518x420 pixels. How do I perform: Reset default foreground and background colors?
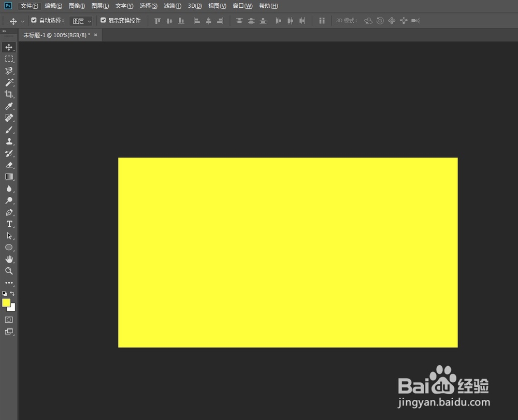point(4,293)
